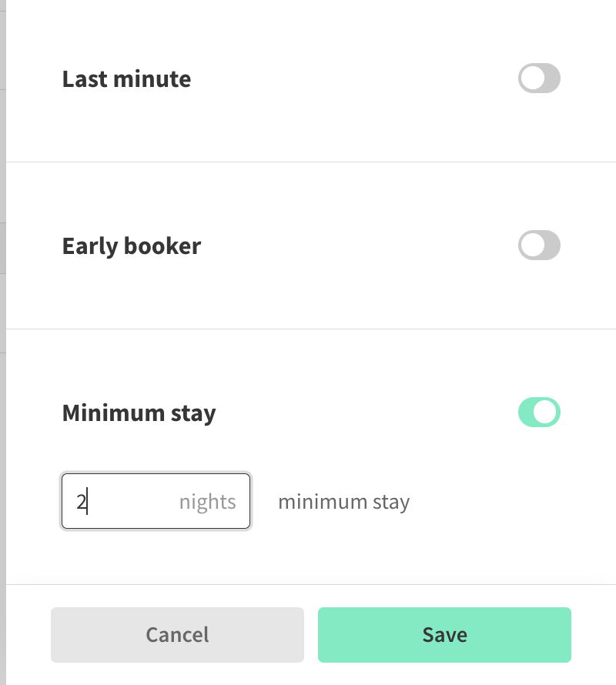Disable the Minimum stay switch
The height and width of the screenshot is (685, 616).
539,413
